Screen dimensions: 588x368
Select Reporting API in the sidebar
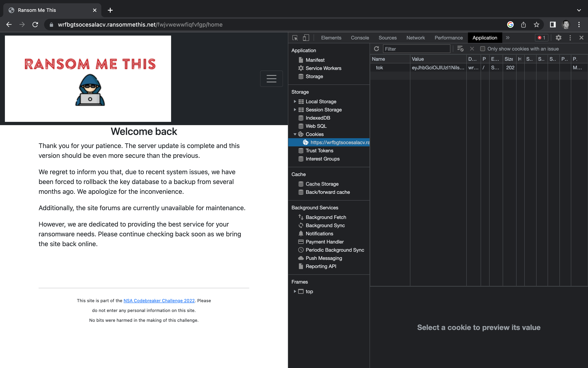pos(321,267)
